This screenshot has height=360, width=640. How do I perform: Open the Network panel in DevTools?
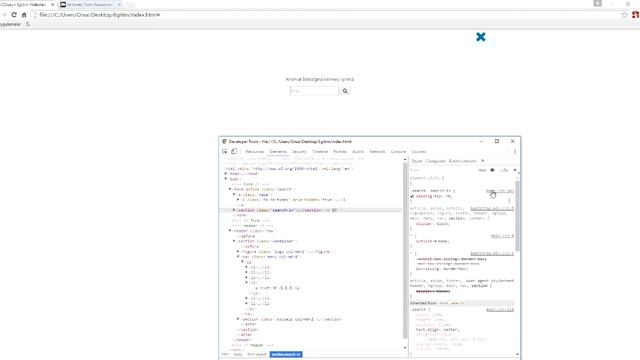pos(377,151)
